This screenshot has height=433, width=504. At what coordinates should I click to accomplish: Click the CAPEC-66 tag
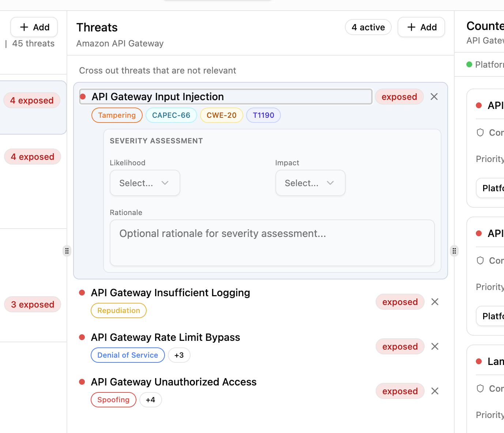(171, 115)
